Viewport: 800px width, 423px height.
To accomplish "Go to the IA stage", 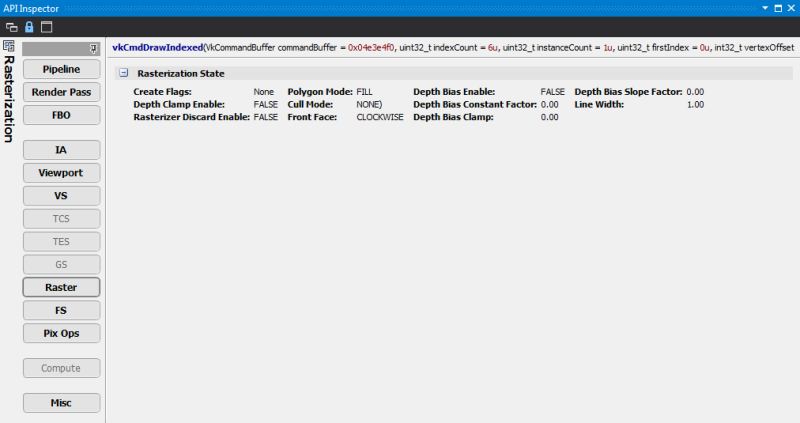I will tap(61, 150).
